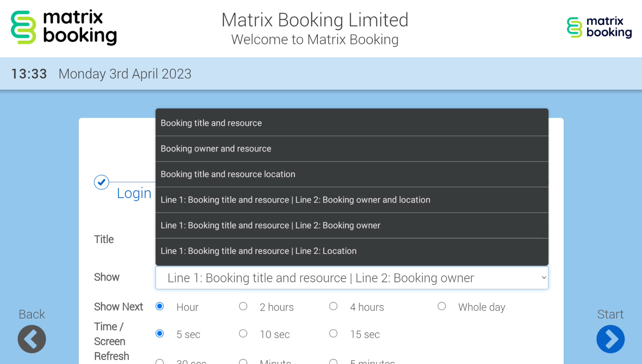Click the small Matrix Booking logo at top right
Screen dimensions: 642x364
tap(599, 28)
